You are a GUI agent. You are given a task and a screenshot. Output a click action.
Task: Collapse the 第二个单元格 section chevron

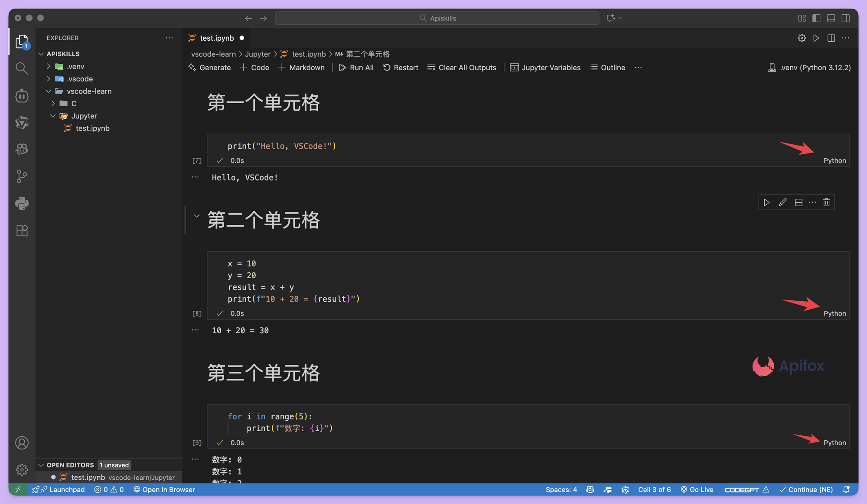(x=196, y=216)
